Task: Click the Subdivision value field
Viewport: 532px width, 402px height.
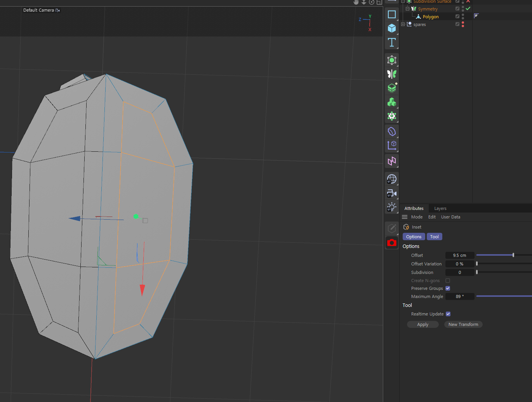Action: pyautogui.click(x=460, y=272)
